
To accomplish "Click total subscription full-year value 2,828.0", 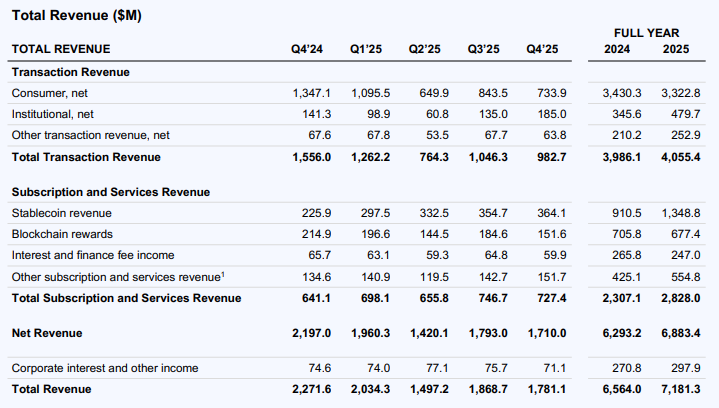I will point(680,298).
